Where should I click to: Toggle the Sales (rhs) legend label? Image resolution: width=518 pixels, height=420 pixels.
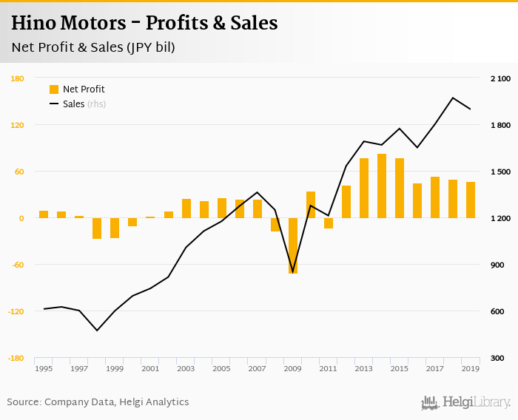tap(84, 104)
